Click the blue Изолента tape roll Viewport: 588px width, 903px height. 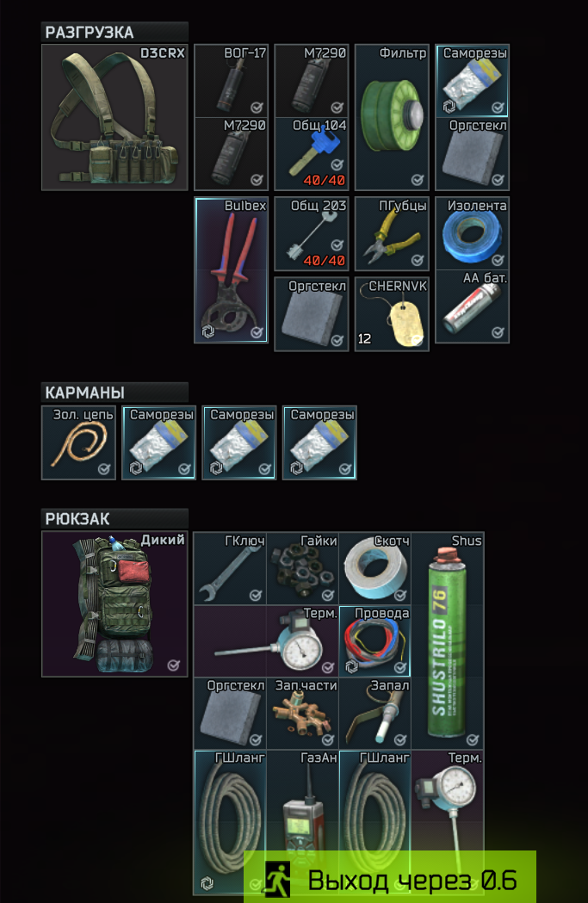pyautogui.click(x=473, y=234)
